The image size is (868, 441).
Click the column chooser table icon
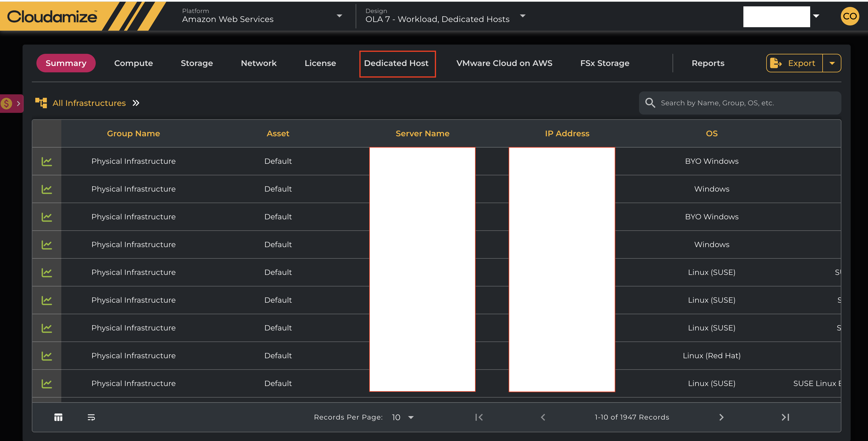58,417
